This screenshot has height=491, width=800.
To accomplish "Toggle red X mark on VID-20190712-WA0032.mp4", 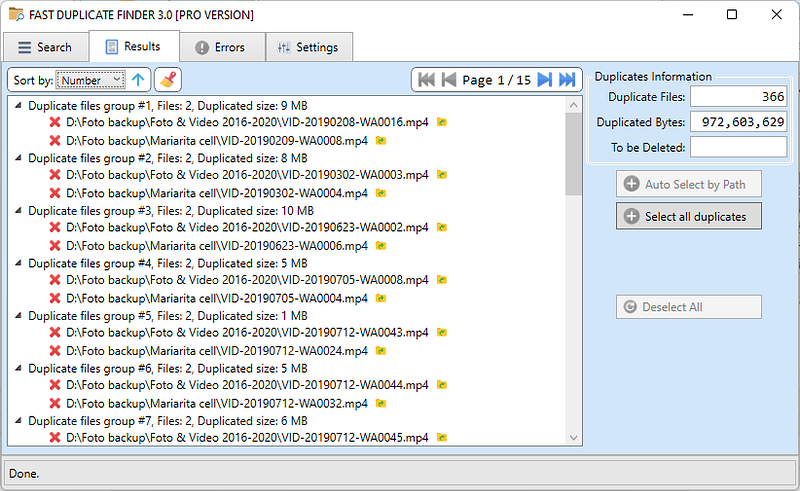I will [x=55, y=403].
